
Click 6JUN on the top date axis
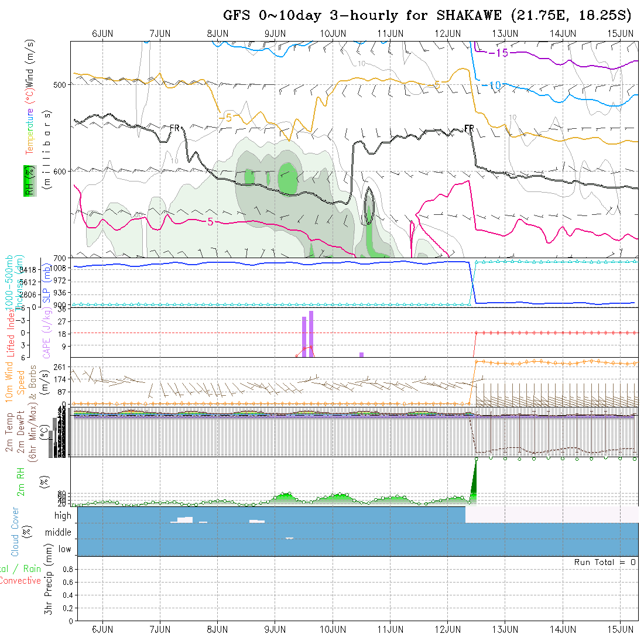coord(102,33)
